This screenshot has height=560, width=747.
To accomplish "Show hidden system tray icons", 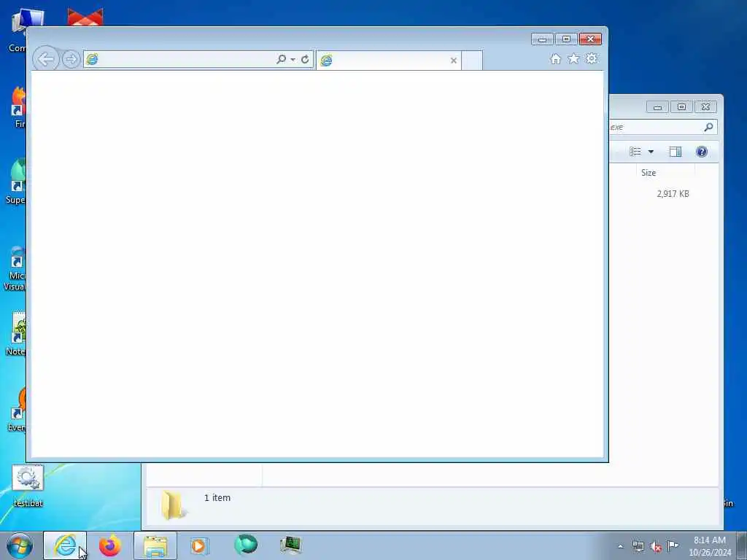I will tap(620, 546).
